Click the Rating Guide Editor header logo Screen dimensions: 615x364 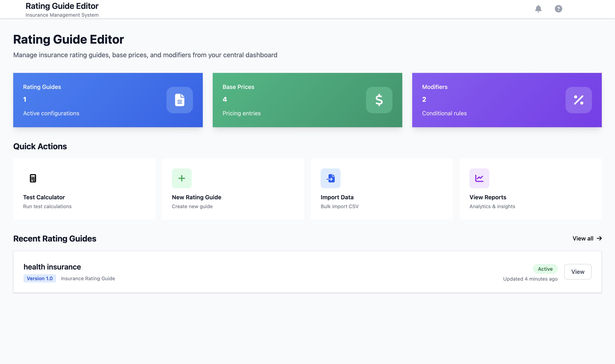pyautogui.click(x=62, y=6)
